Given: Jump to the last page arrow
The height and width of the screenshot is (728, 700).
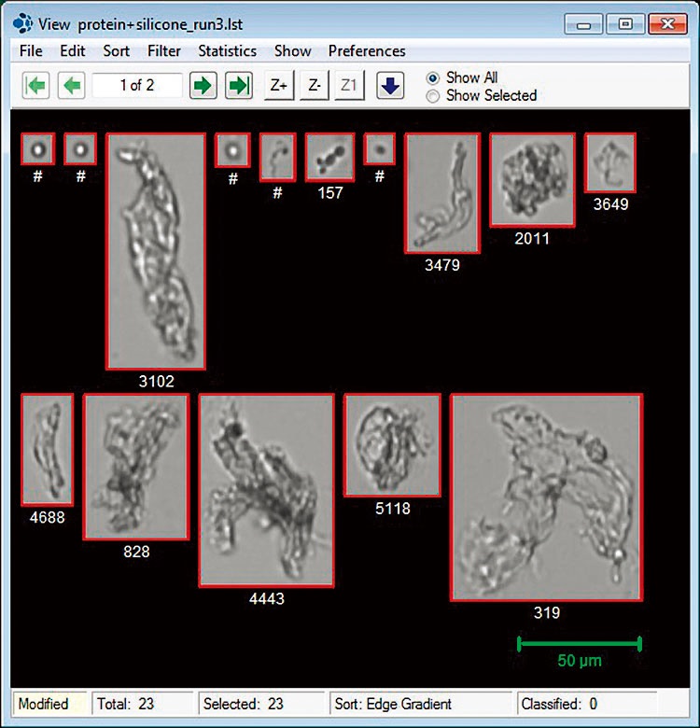Looking at the screenshot, I should click(x=238, y=86).
